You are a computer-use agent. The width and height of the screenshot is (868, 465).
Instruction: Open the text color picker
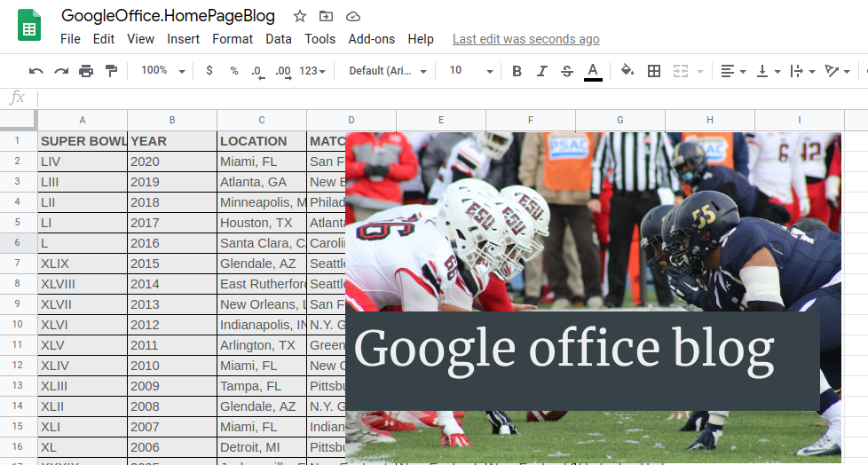click(593, 71)
